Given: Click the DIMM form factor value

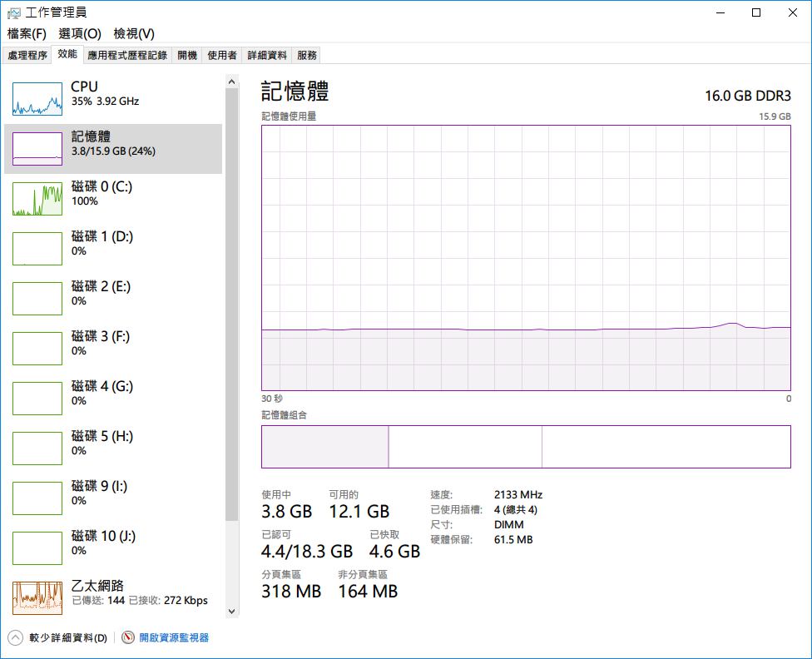Looking at the screenshot, I should (x=509, y=525).
